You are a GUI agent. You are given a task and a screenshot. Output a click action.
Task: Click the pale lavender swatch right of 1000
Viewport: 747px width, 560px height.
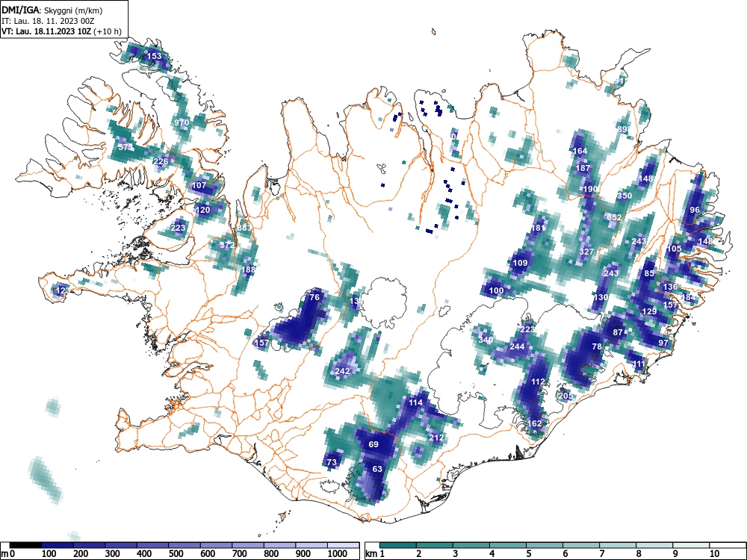click(343, 545)
